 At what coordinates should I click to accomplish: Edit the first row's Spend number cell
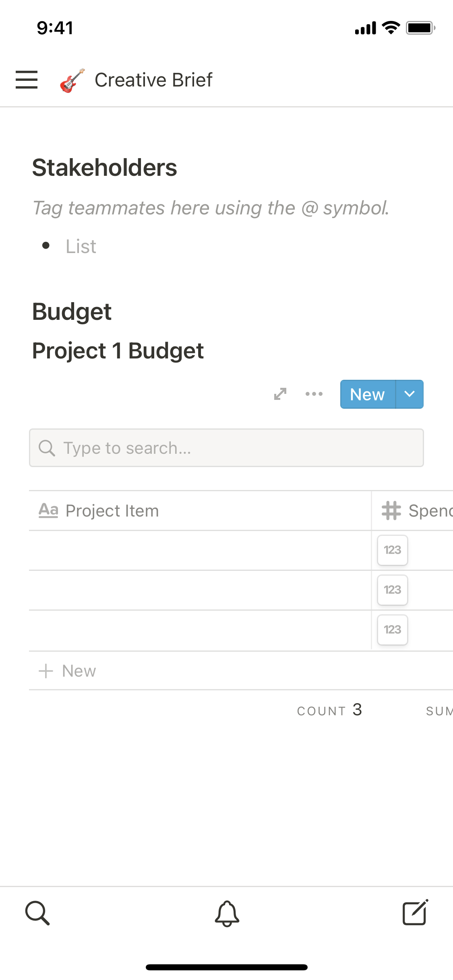[x=393, y=550]
